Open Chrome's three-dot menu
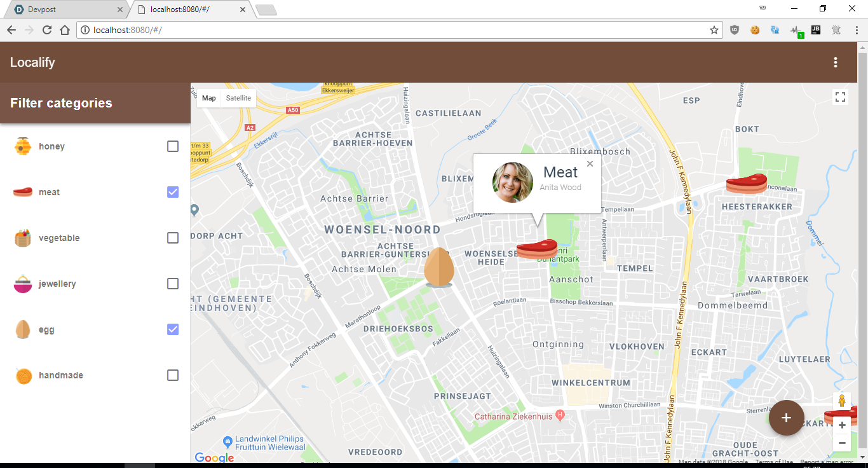This screenshot has height=468, width=868. coord(855,30)
